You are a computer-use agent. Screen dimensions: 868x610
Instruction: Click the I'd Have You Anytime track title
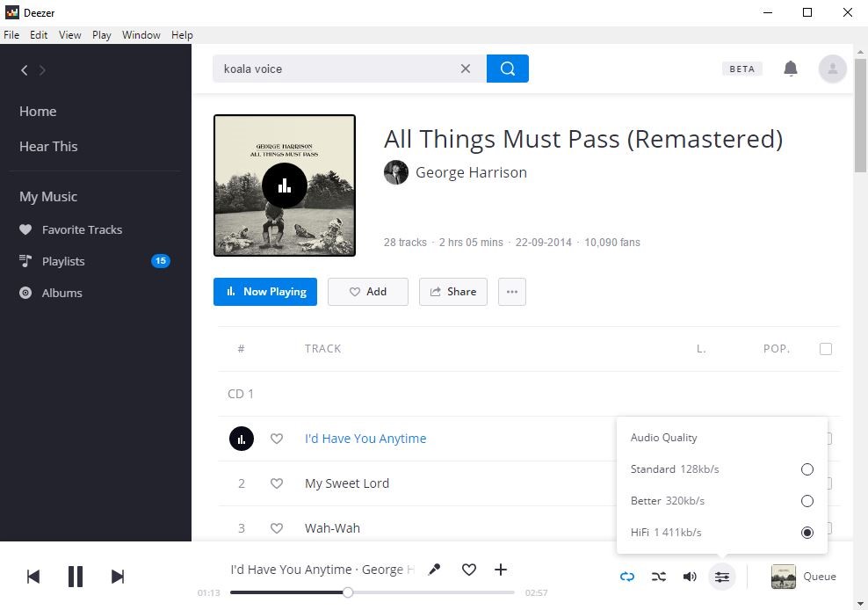click(x=365, y=439)
